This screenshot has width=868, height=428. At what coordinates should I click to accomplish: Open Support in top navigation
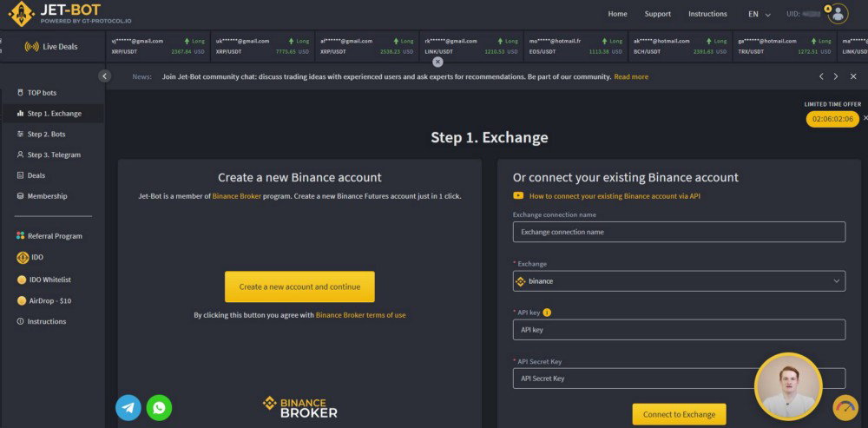[x=658, y=14]
